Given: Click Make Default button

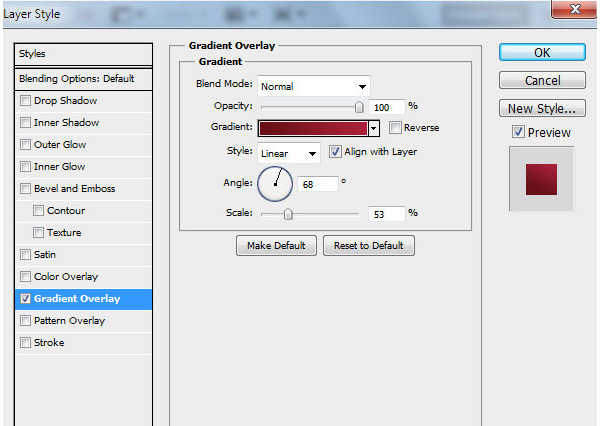Looking at the screenshot, I should [x=277, y=246].
